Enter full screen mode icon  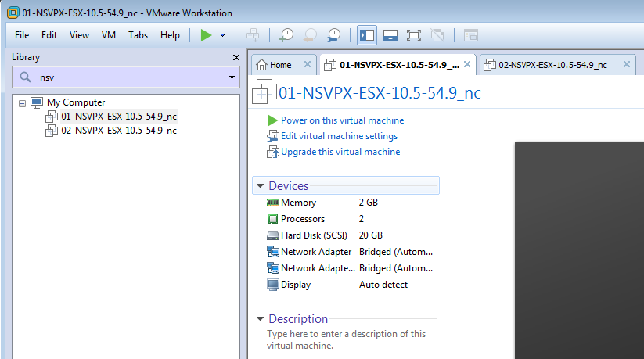414,35
